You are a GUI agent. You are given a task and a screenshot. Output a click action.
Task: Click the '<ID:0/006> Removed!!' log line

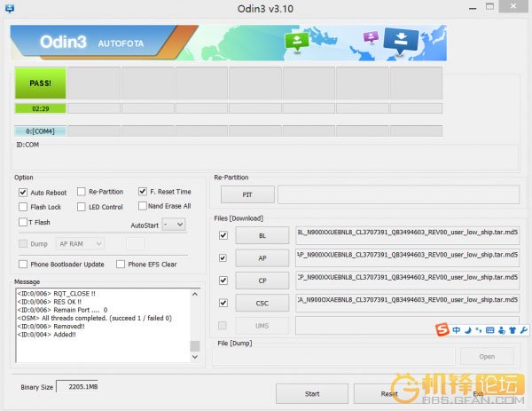(x=51, y=327)
